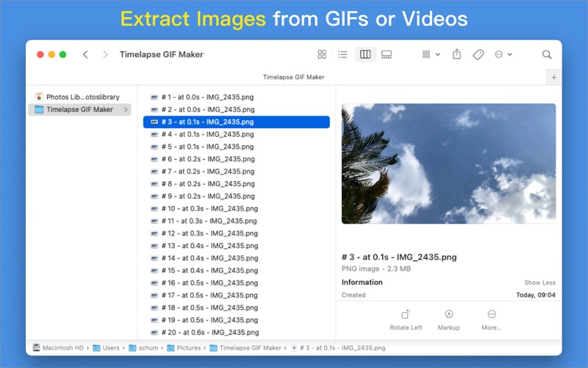Image resolution: width=588 pixels, height=368 pixels.
Task: Click Users in the path bar
Action: [106, 347]
